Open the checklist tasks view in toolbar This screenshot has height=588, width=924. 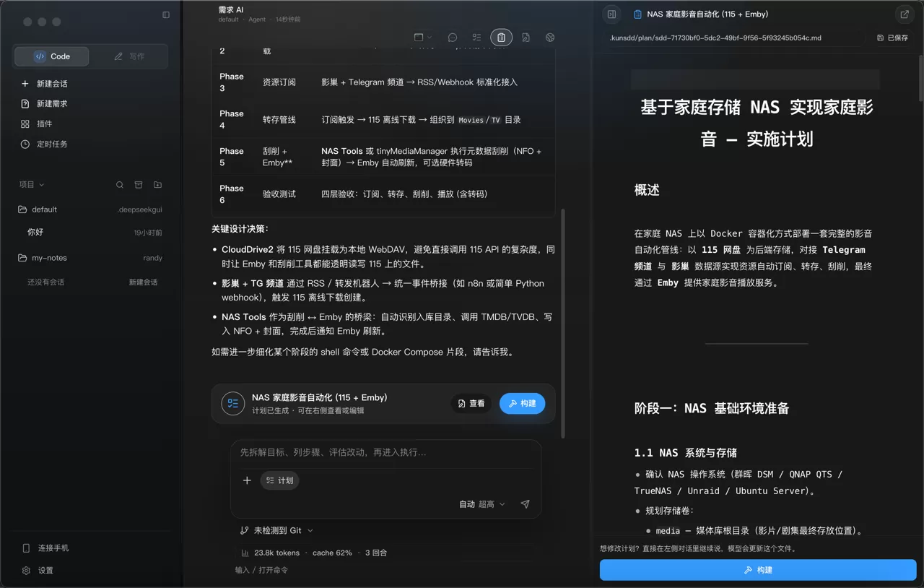(476, 38)
